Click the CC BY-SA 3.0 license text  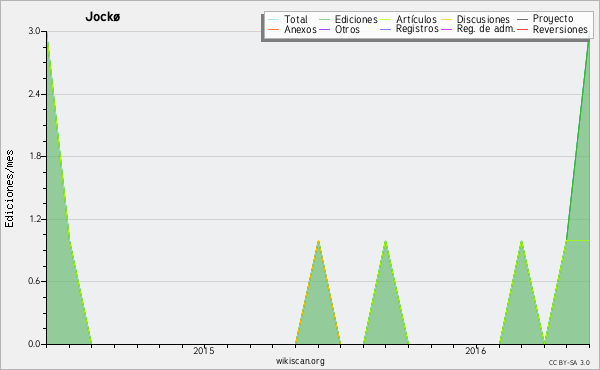tap(569, 362)
